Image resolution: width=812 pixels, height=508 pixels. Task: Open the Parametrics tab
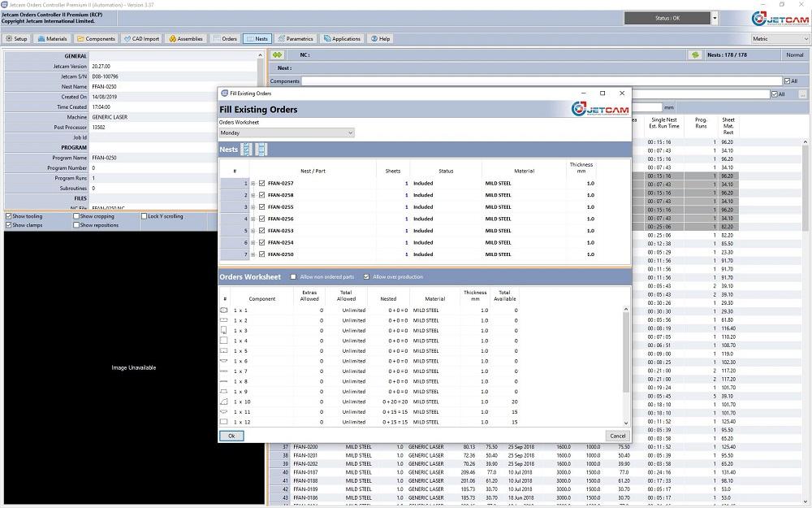click(x=295, y=38)
